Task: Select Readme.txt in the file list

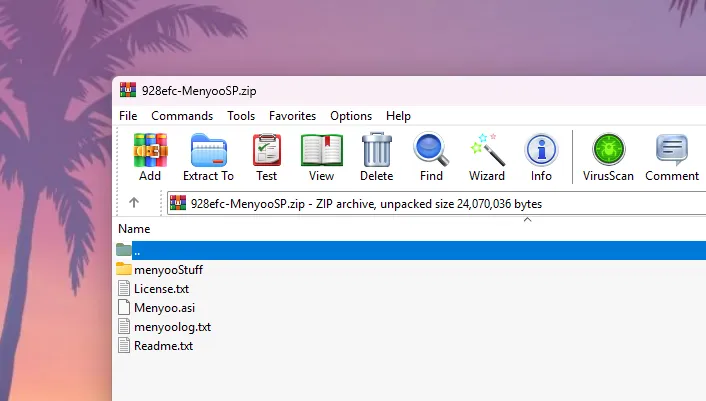Action: (163, 346)
